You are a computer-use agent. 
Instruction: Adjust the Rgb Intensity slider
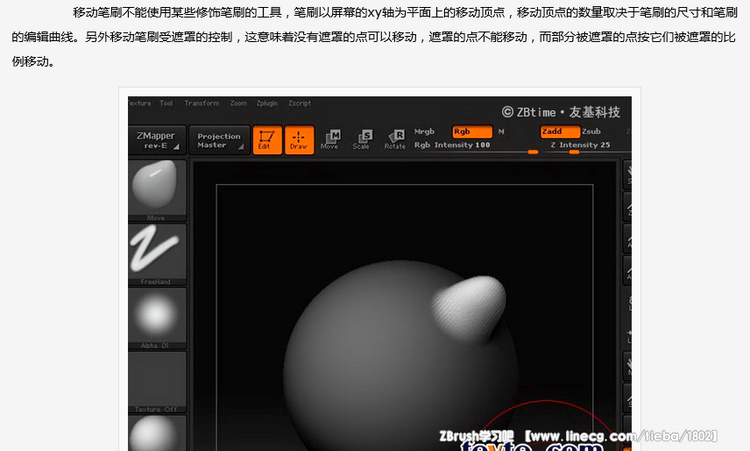(476, 147)
